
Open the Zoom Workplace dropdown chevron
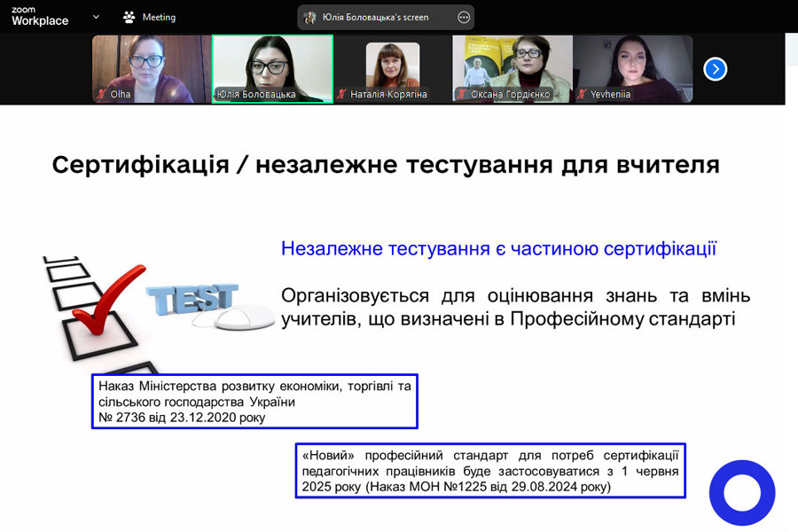[96, 17]
